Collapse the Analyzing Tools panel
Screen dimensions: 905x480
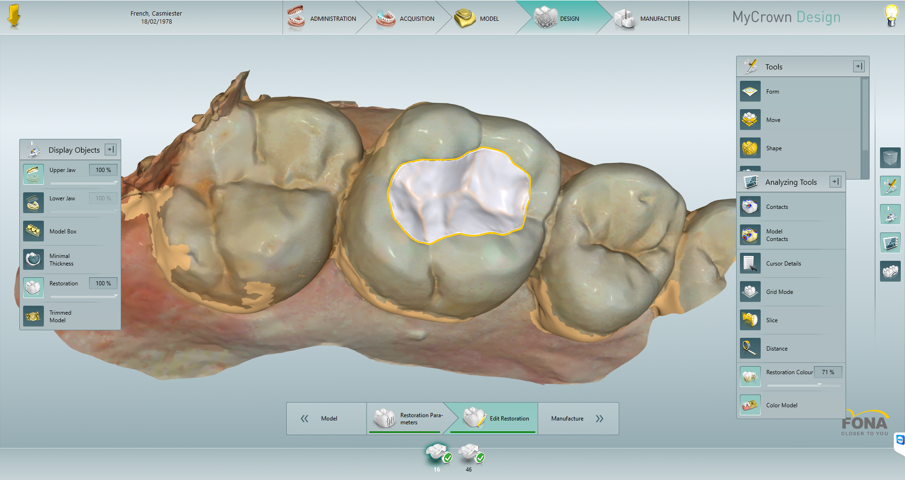835,182
